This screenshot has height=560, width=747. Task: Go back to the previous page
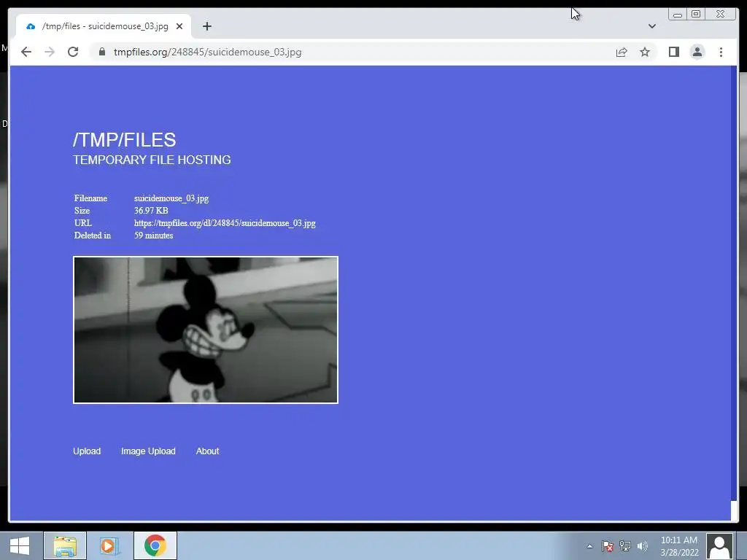(x=26, y=52)
